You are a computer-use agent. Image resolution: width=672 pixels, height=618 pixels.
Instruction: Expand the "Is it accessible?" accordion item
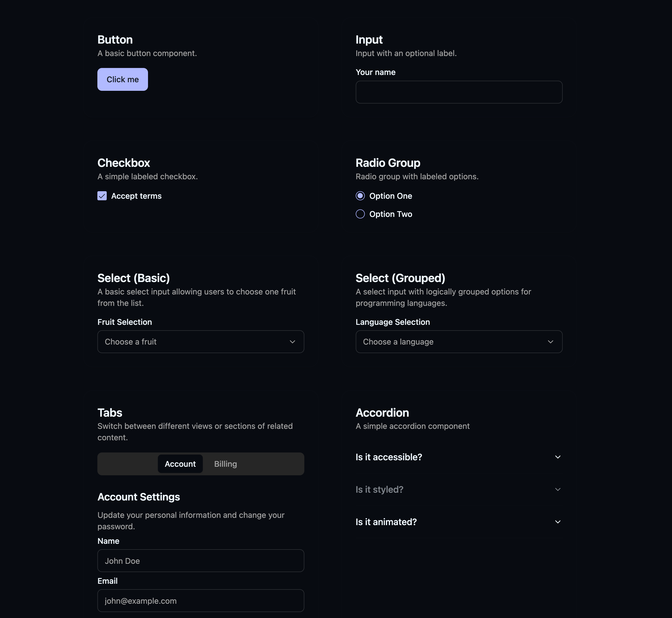pyautogui.click(x=389, y=457)
